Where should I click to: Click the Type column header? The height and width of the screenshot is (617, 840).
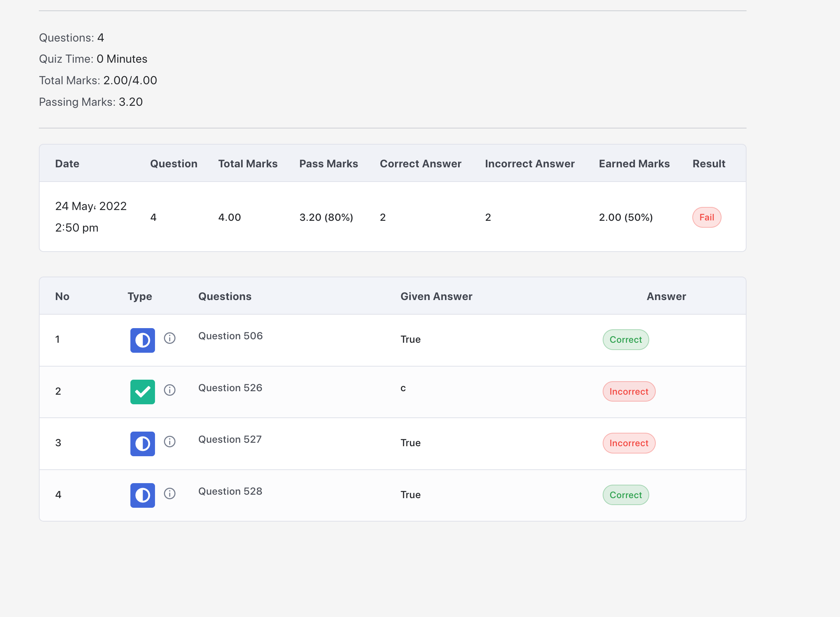click(140, 296)
